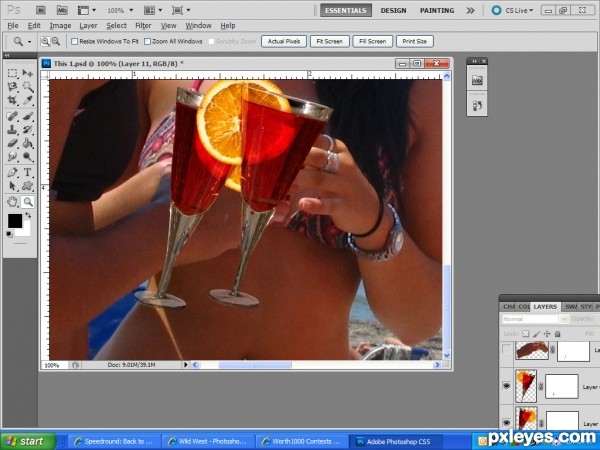
Task: Select the Dodge tool
Action: click(28, 157)
